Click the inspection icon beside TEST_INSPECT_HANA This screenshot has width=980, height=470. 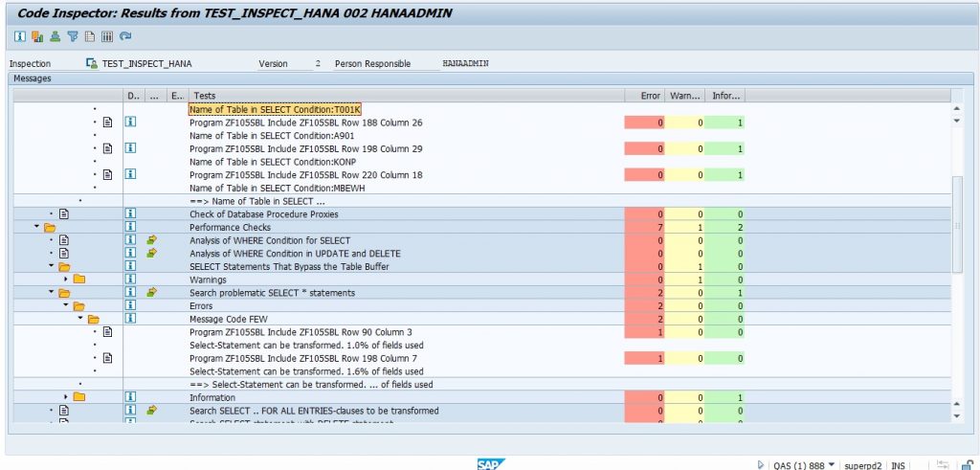91,64
